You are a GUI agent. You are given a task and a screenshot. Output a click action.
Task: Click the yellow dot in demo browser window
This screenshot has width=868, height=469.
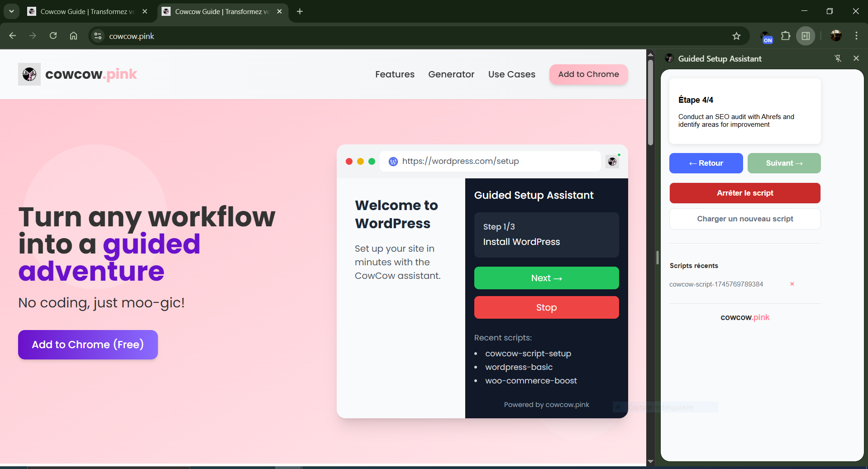pos(360,162)
